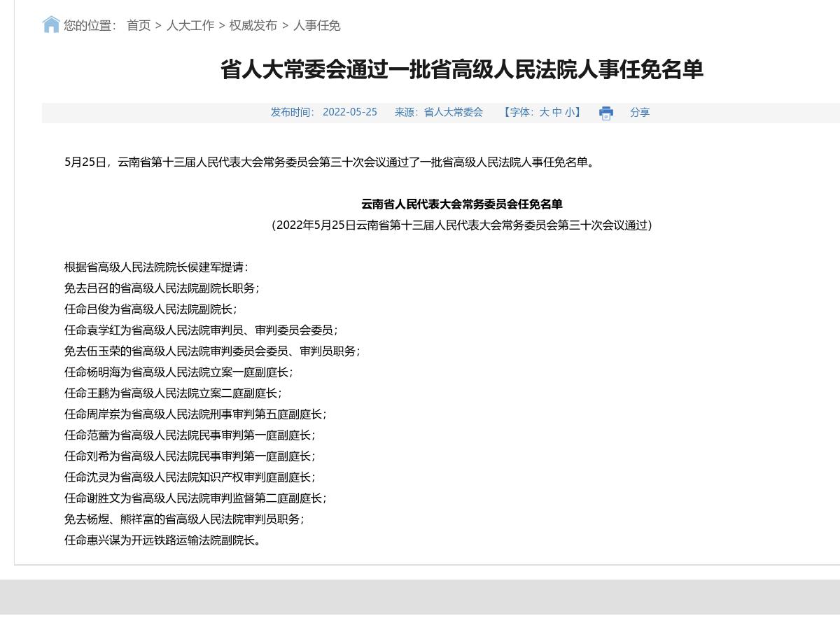The height and width of the screenshot is (630, 840).
Task: Click the line appointing 王鹏 立案二庭副庭长
Action: (x=174, y=393)
